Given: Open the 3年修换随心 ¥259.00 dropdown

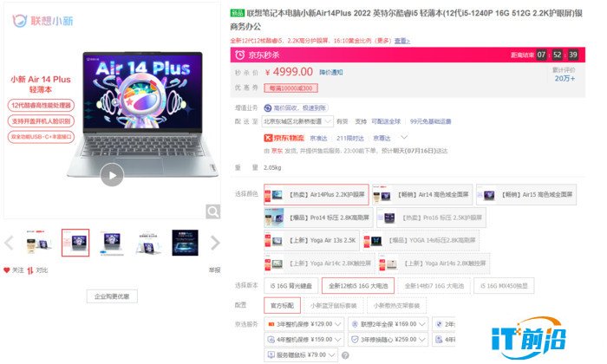Looking at the screenshot, I should click(x=388, y=340).
